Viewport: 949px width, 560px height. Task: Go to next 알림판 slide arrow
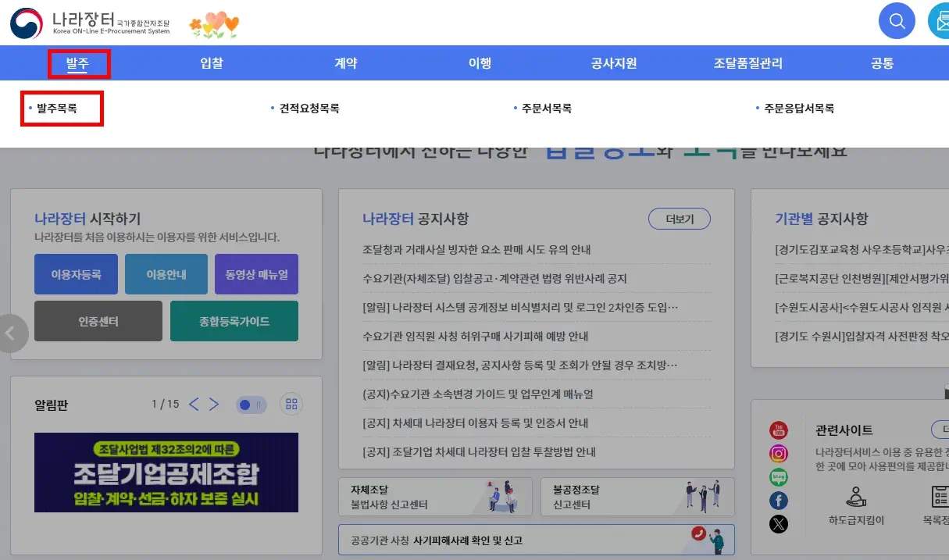(x=214, y=404)
